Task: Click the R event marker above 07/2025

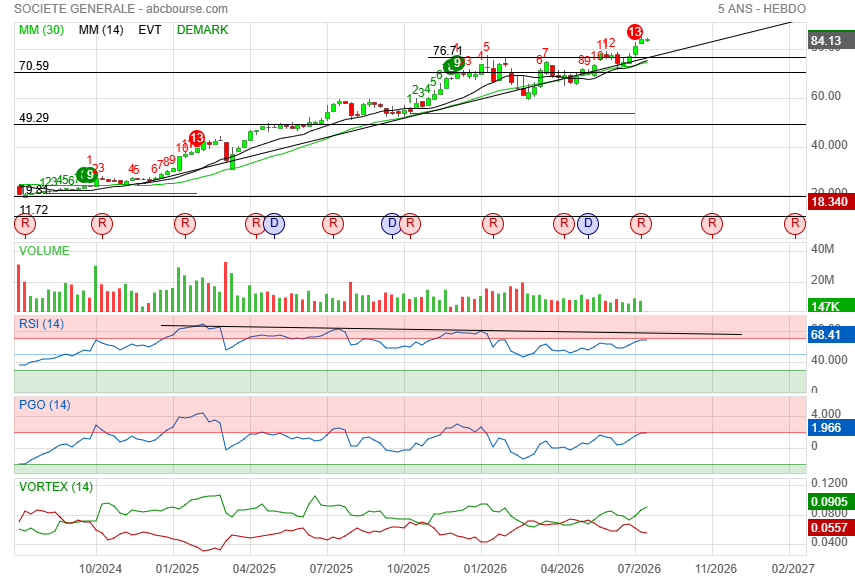Action: tap(333, 224)
